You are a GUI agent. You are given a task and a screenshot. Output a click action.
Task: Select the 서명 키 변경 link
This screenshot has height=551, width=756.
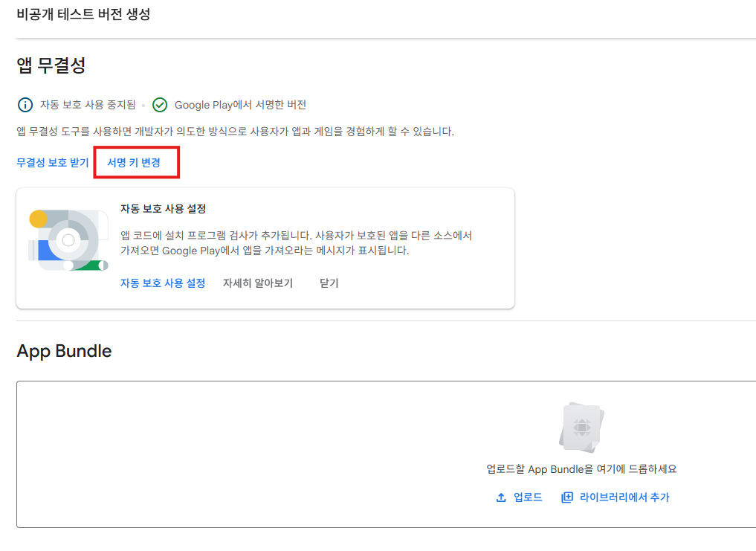coord(134,162)
